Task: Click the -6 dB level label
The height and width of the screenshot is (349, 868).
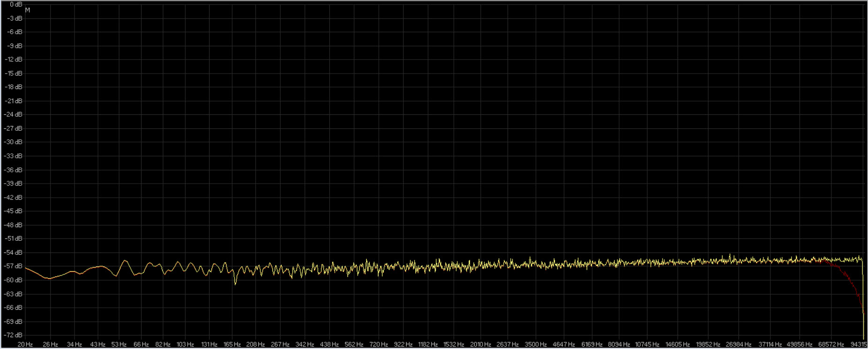Action: pyautogui.click(x=15, y=32)
